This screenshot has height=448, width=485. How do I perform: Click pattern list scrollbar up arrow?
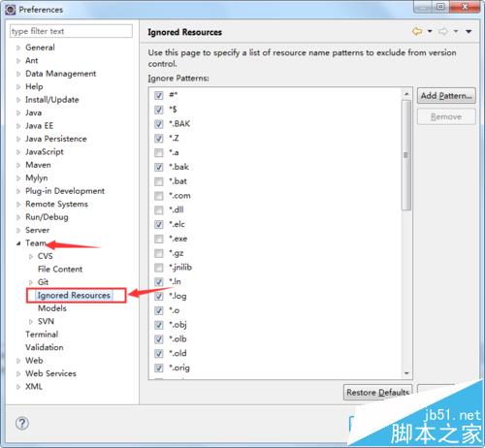(x=406, y=94)
